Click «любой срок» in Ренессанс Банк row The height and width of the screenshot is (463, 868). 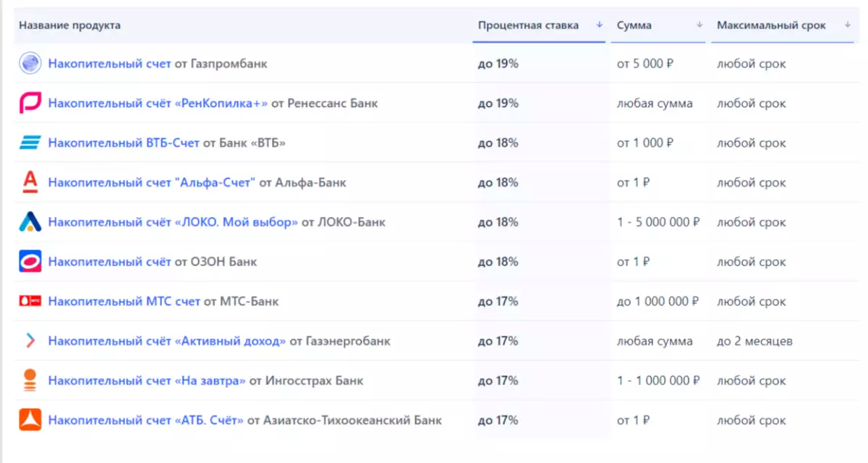coord(752,103)
